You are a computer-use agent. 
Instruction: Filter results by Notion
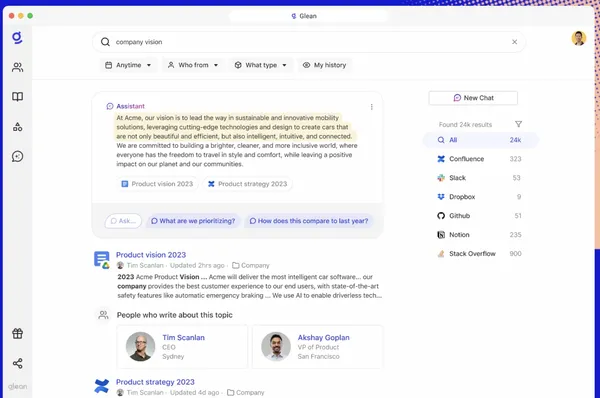(480, 235)
